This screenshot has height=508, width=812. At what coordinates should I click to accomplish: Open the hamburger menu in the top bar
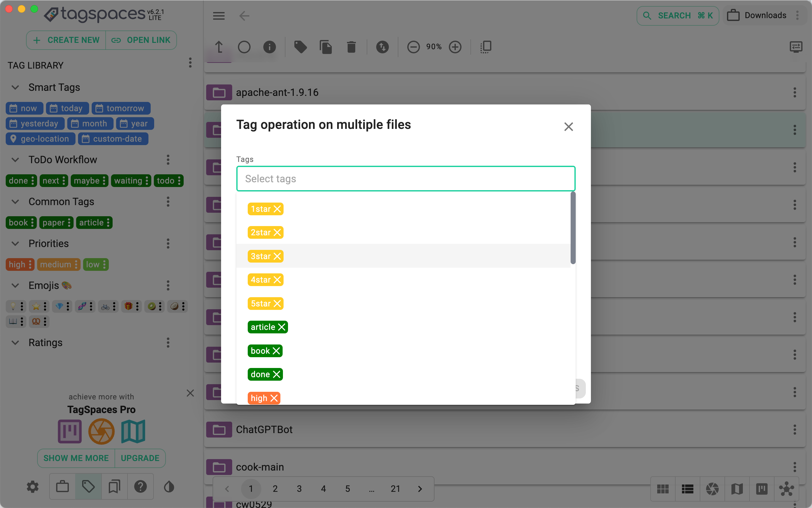pos(219,16)
